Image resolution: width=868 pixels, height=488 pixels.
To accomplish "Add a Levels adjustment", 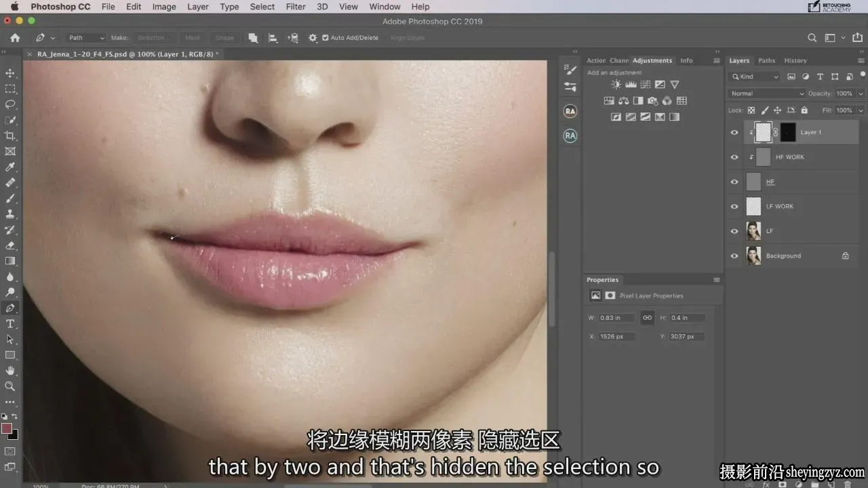I will click(x=631, y=85).
